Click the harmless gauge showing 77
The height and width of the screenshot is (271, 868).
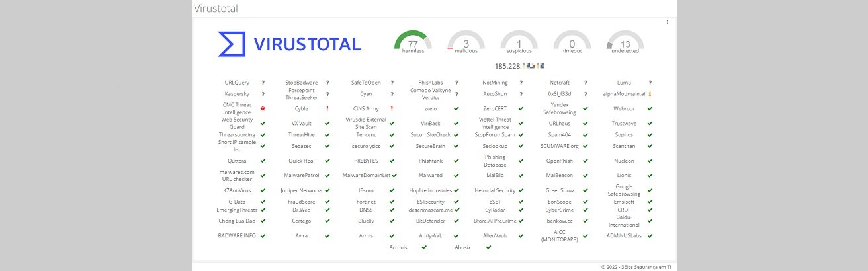coord(413,44)
